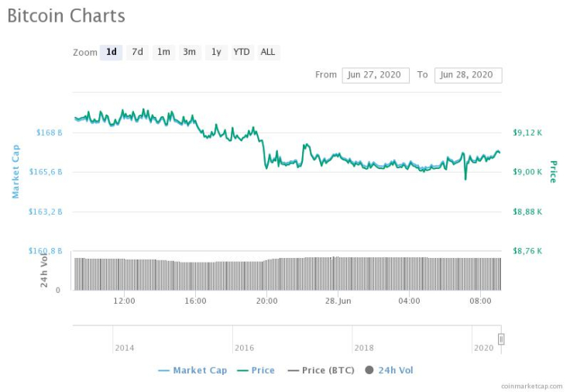Click the 28. Jun date axis label
The width and height of the screenshot is (570, 392).
[x=338, y=301]
